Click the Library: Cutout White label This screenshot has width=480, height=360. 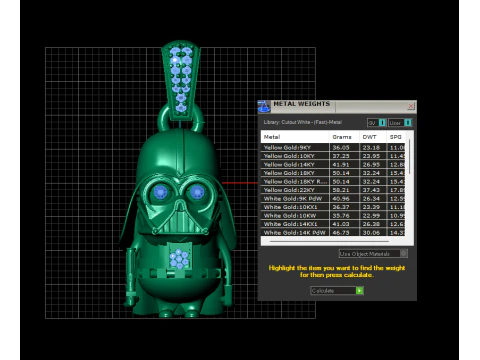click(x=303, y=122)
